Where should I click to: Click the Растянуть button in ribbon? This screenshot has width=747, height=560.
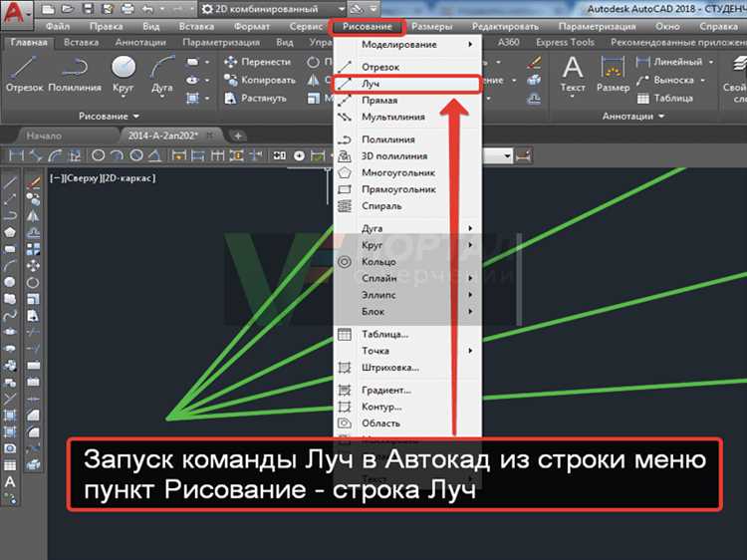pyautogui.click(x=255, y=99)
